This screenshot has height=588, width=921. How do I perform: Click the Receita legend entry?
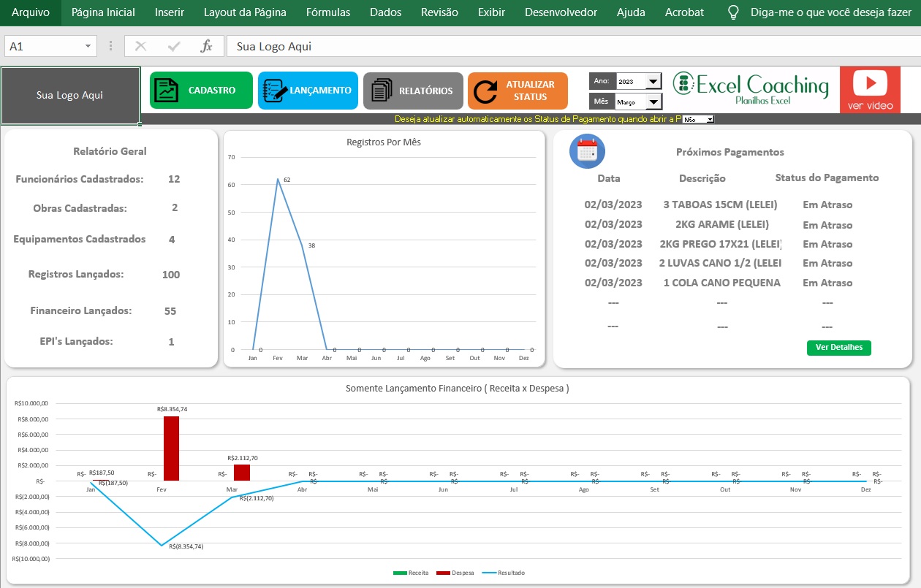click(411, 573)
